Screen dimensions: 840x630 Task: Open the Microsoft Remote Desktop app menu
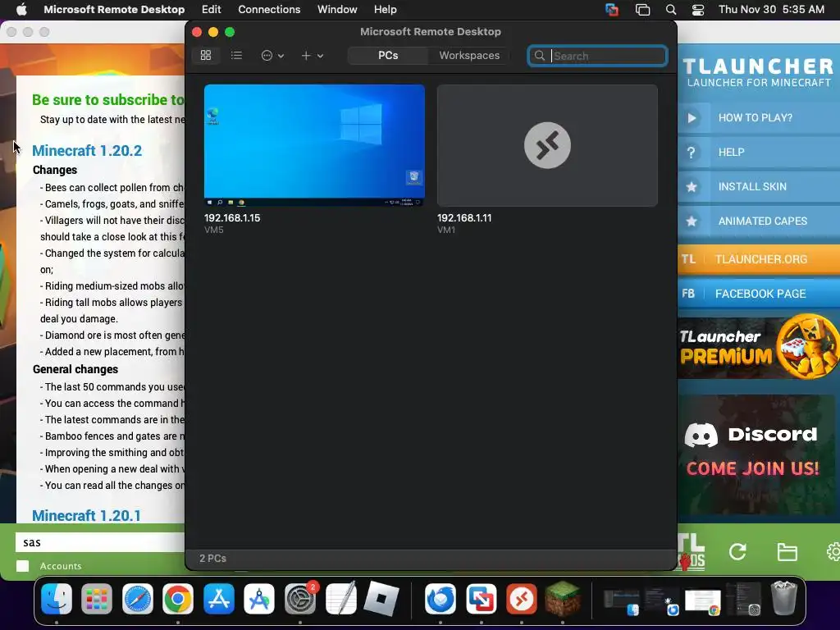pyautogui.click(x=114, y=9)
